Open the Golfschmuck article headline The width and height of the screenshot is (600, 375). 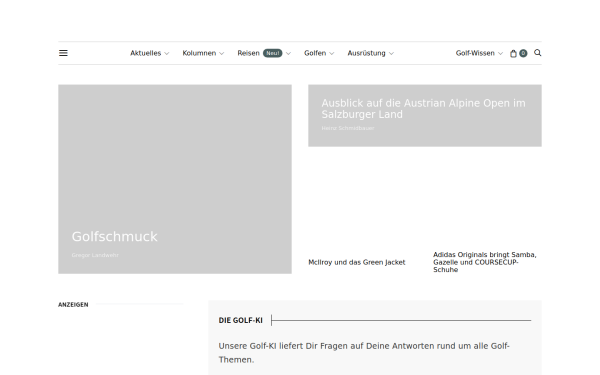pyautogui.click(x=114, y=236)
